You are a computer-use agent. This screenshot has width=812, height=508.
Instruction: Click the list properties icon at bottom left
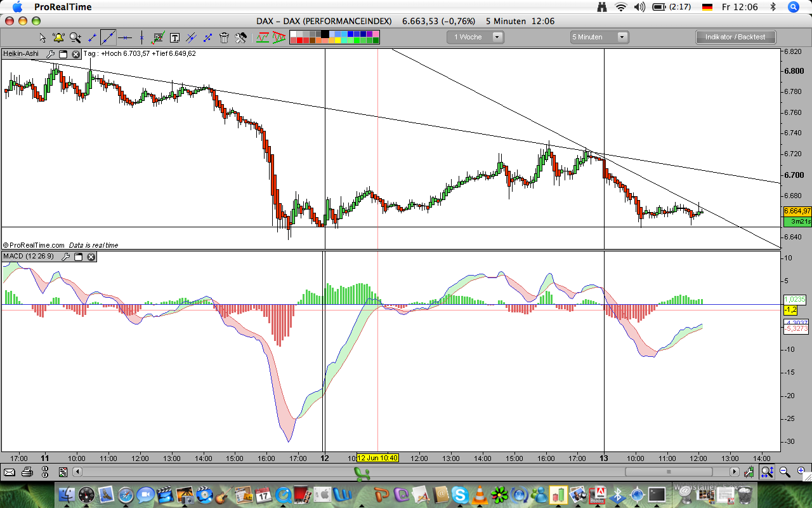pyautogui.click(x=63, y=472)
